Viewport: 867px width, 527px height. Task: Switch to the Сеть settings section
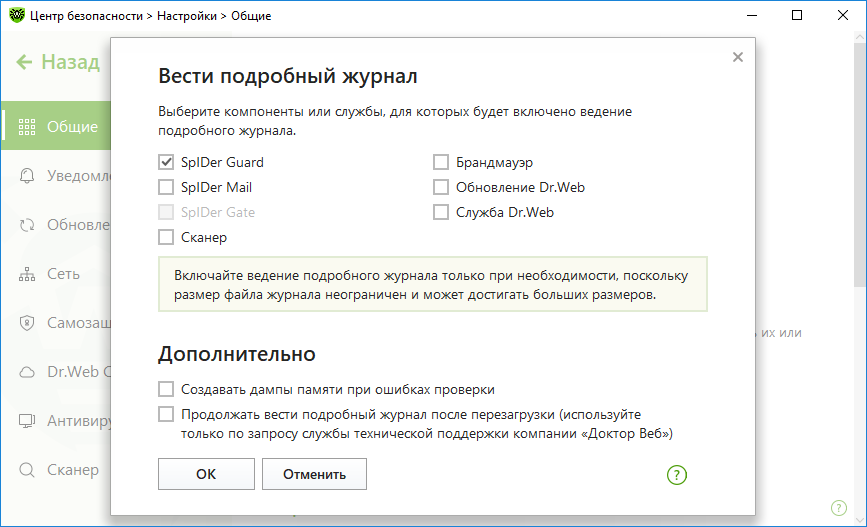63,274
